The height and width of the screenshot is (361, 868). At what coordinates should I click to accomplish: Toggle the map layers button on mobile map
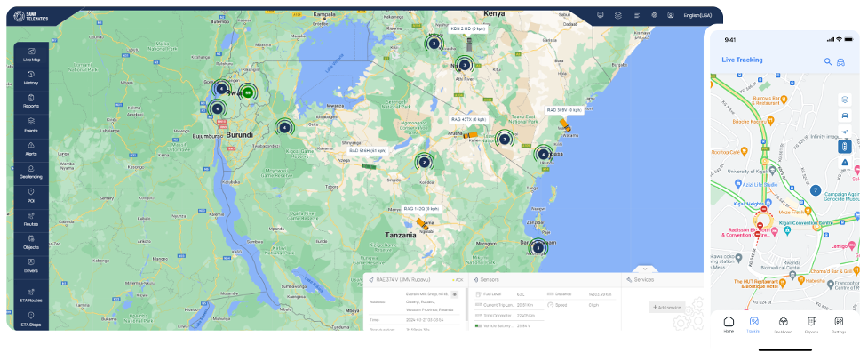(844, 100)
